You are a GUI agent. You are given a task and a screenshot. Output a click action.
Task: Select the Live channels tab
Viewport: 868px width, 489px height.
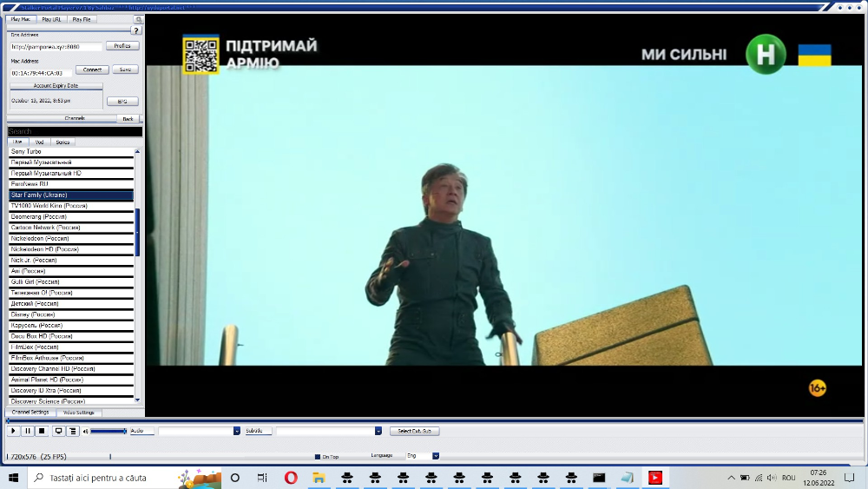[x=17, y=142]
